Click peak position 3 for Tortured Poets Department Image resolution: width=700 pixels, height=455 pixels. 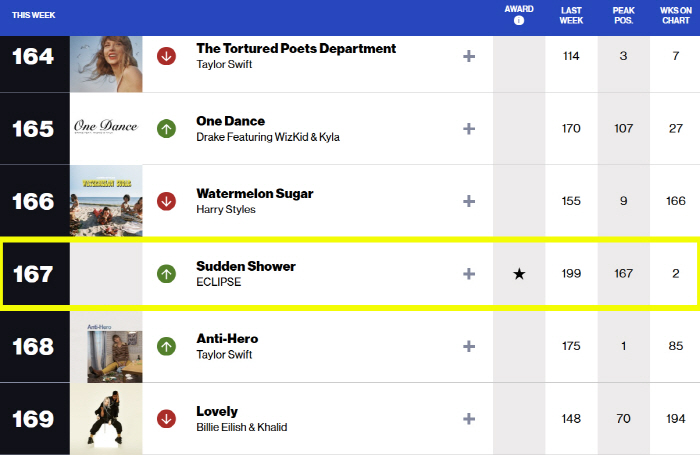pyautogui.click(x=624, y=56)
